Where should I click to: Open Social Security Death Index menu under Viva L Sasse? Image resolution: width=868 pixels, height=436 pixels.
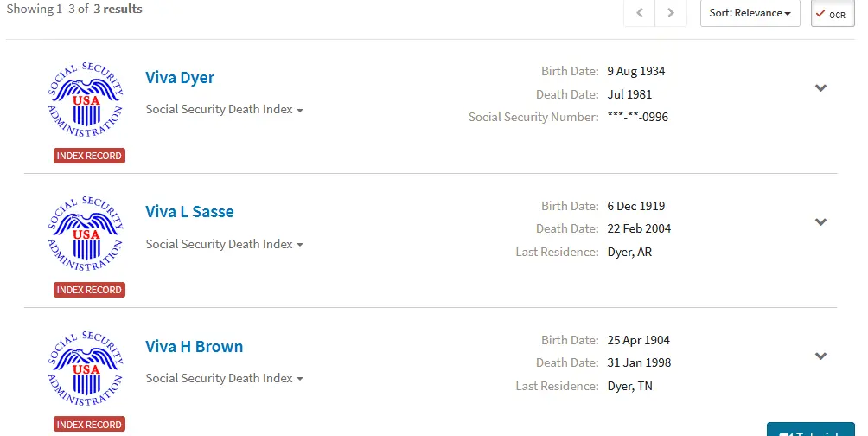(224, 244)
